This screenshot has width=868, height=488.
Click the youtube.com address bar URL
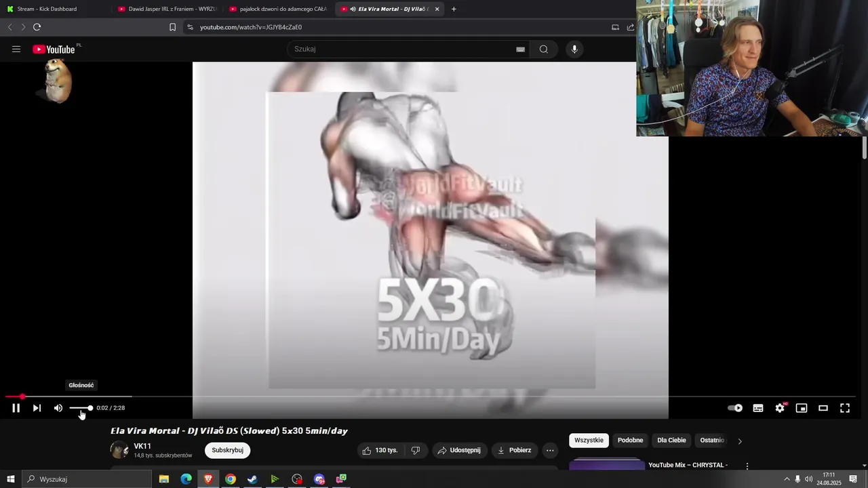(x=251, y=27)
